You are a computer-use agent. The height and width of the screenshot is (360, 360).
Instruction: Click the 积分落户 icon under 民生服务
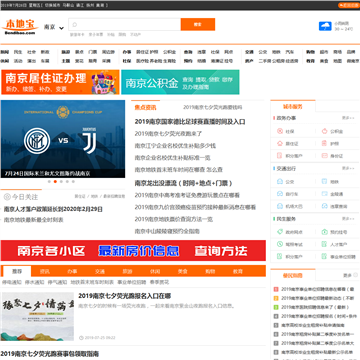[280, 257]
